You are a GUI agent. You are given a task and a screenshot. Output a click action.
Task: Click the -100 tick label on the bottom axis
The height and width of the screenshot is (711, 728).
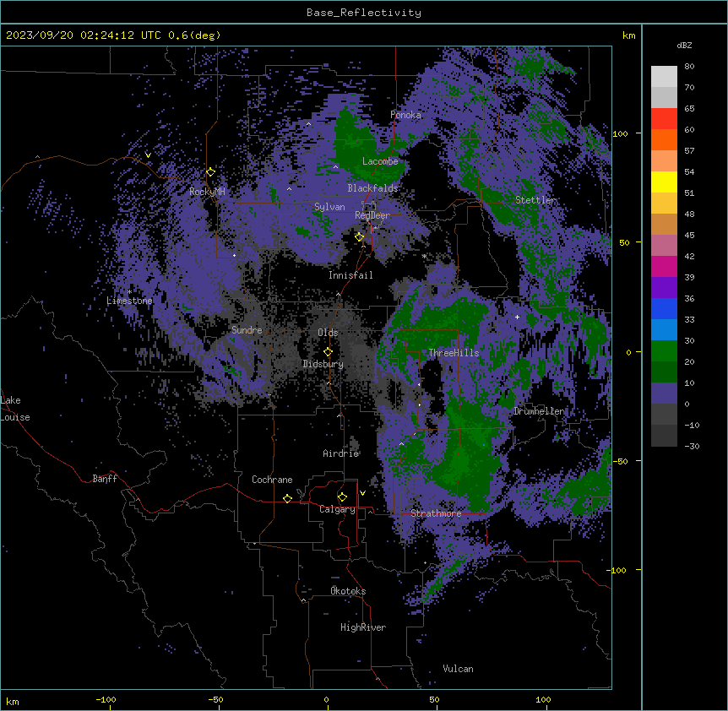(x=106, y=699)
